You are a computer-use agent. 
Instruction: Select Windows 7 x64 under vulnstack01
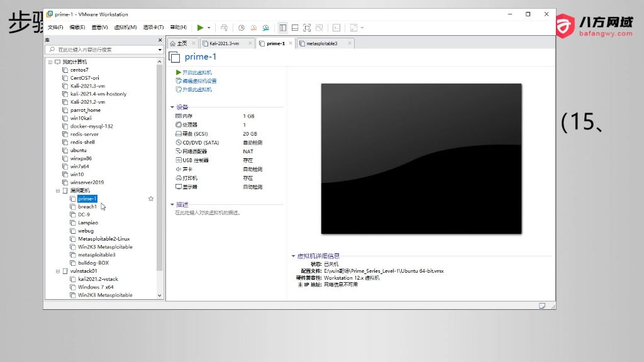(96, 287)
